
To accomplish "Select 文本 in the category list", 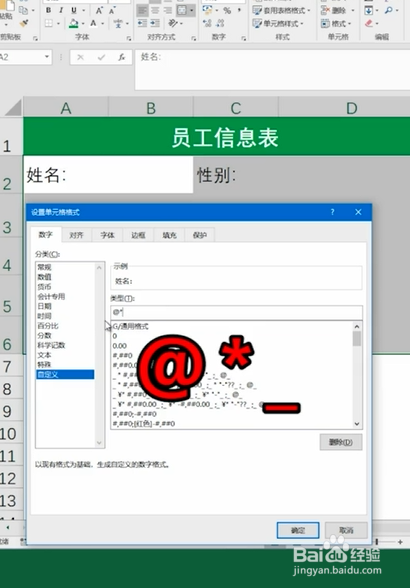I will [x=44, y=355].
